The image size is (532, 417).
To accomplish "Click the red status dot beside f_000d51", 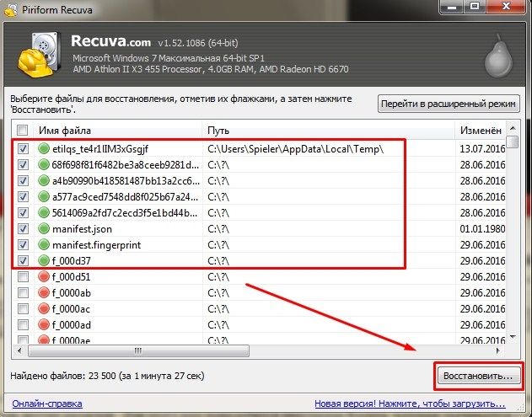I will [x=44, y=277].
